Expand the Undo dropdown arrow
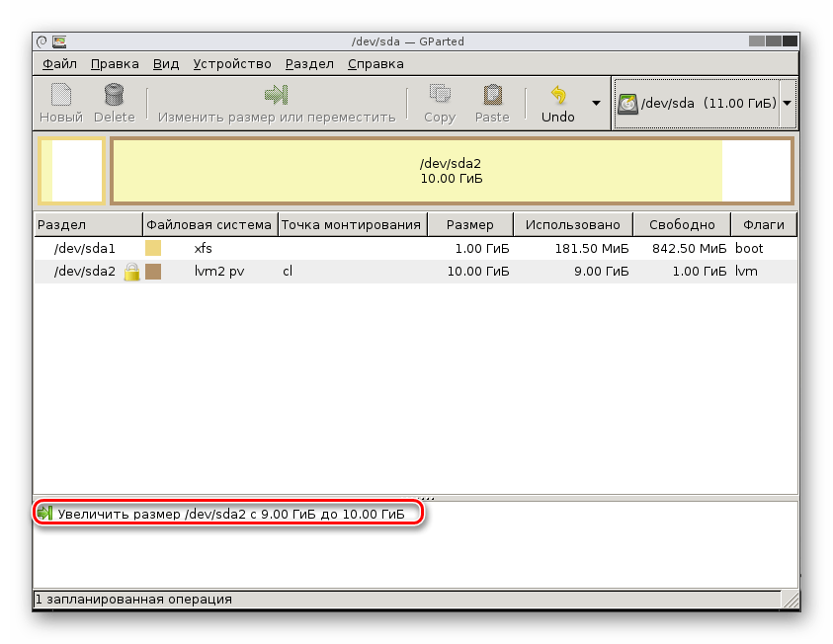Screen dimensions: 833x644 595,102
